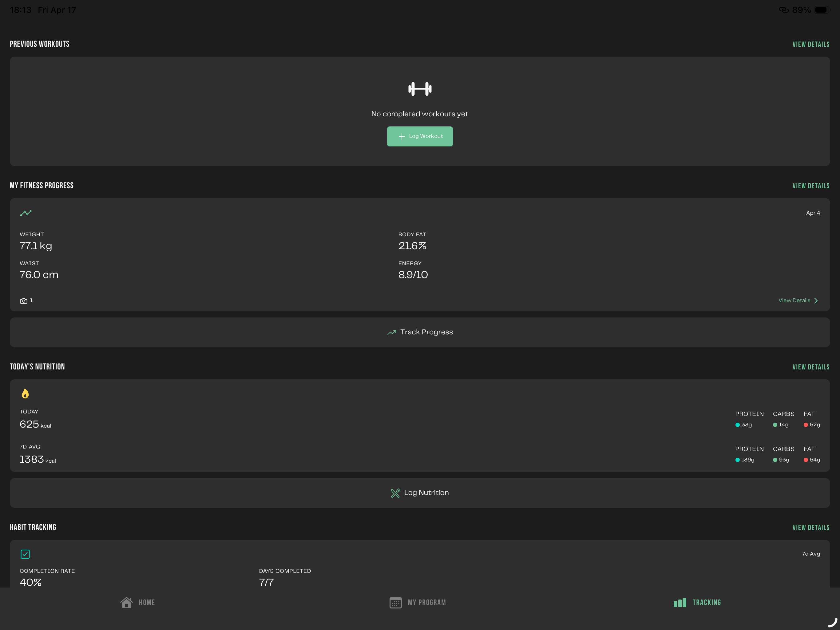Click today's 625 kcal value
The height and width of the screenshot is (630, 840).
[35, 425]
